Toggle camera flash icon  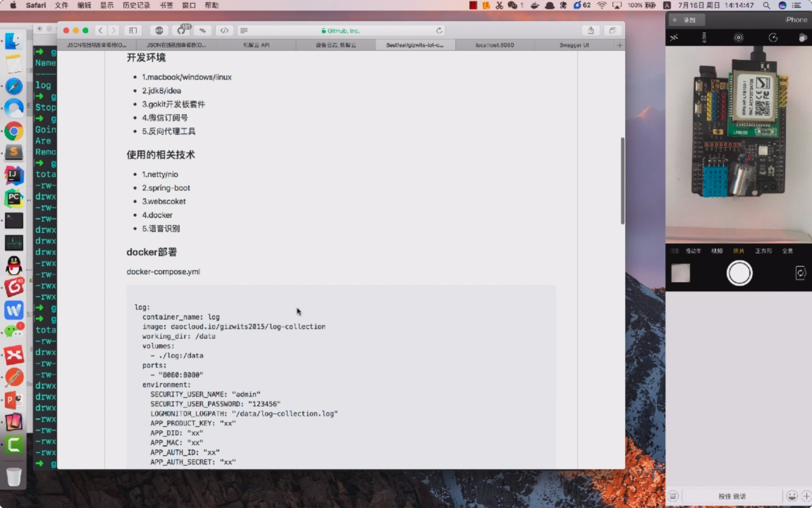pyautogui.click(x=674, y=38)
